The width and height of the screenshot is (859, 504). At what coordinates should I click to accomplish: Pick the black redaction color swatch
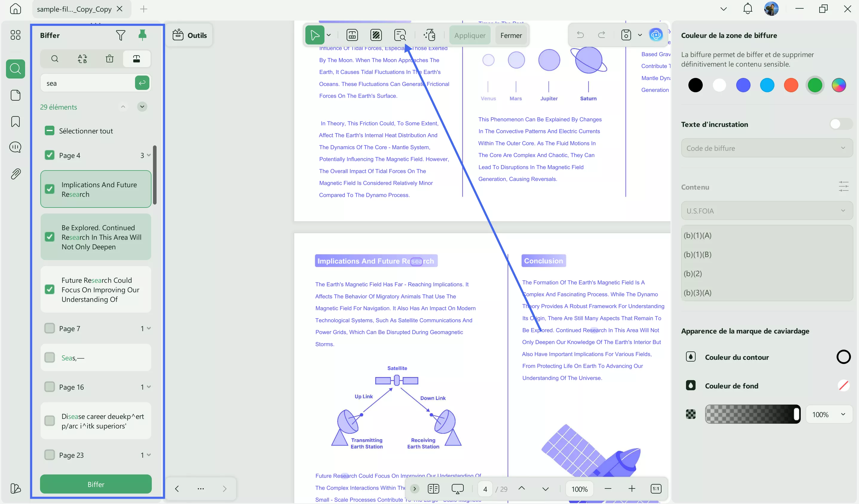[x=695, y=85]
